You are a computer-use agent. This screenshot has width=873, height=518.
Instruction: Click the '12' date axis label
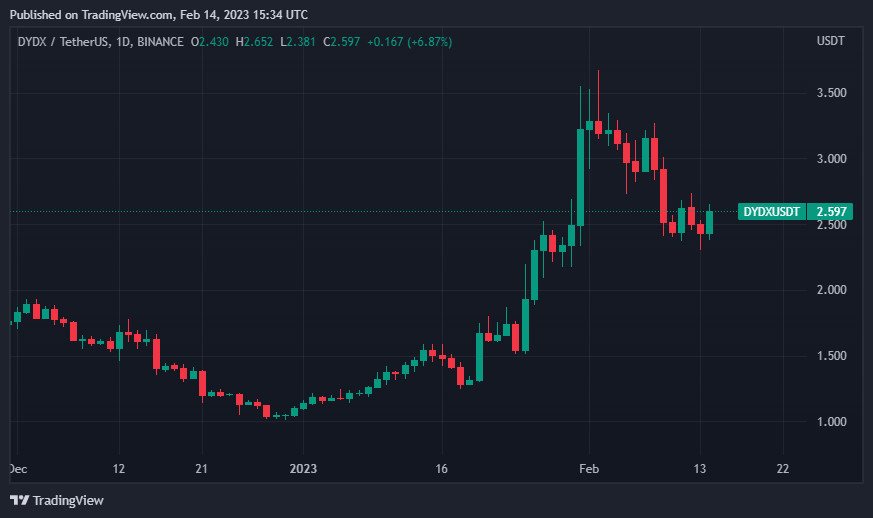click(119, 469)
